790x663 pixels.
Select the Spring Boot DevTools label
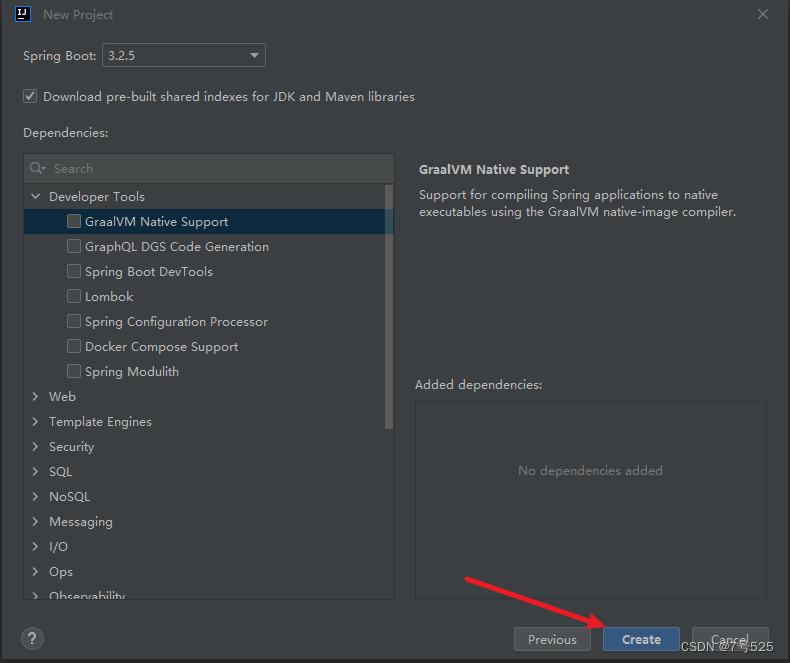click(149, 272)
